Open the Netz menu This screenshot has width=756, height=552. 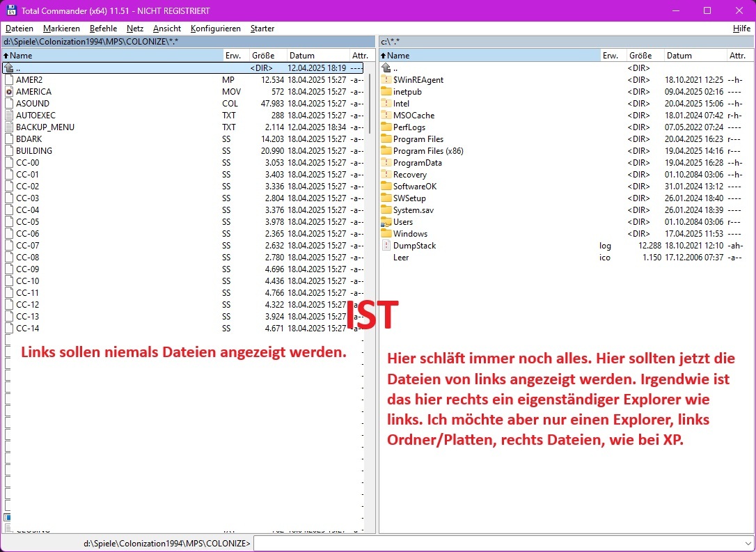click(135, 29)
